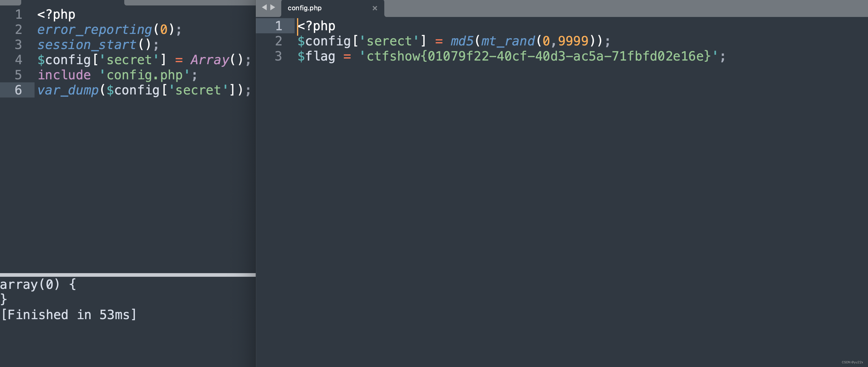The width and height of the screenshot is (868, 367).
Task: Select line number 4 in left pane gutter
Action: pyautogui.click(x=18, y=60)
